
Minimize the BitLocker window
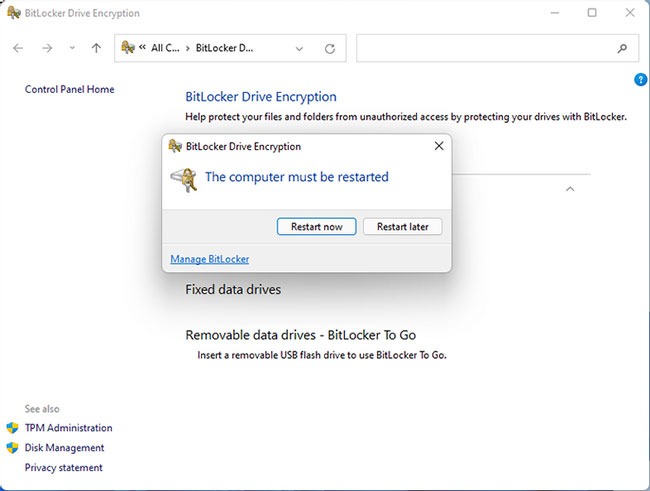pyautogui.click(x=554, y=13)
